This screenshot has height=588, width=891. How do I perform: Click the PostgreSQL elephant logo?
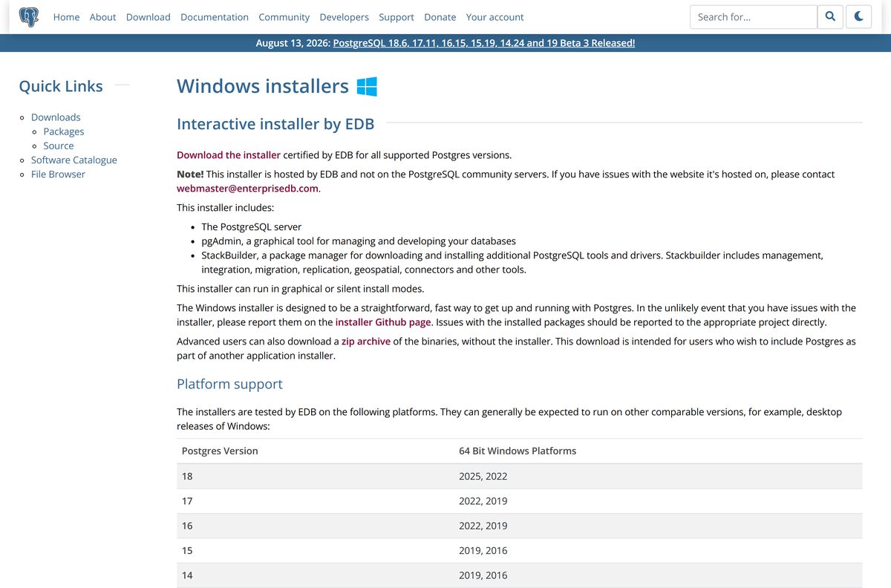click(x=29, y=17)
